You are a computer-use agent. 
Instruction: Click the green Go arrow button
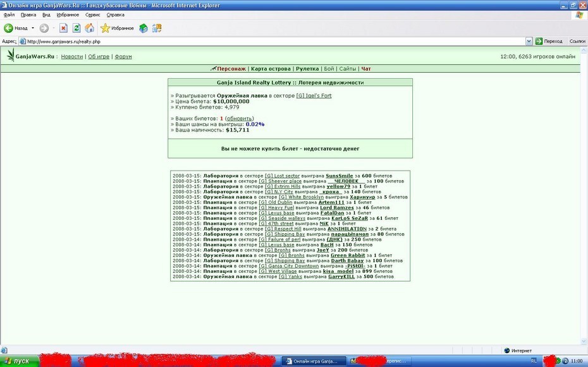pos(539,41)
